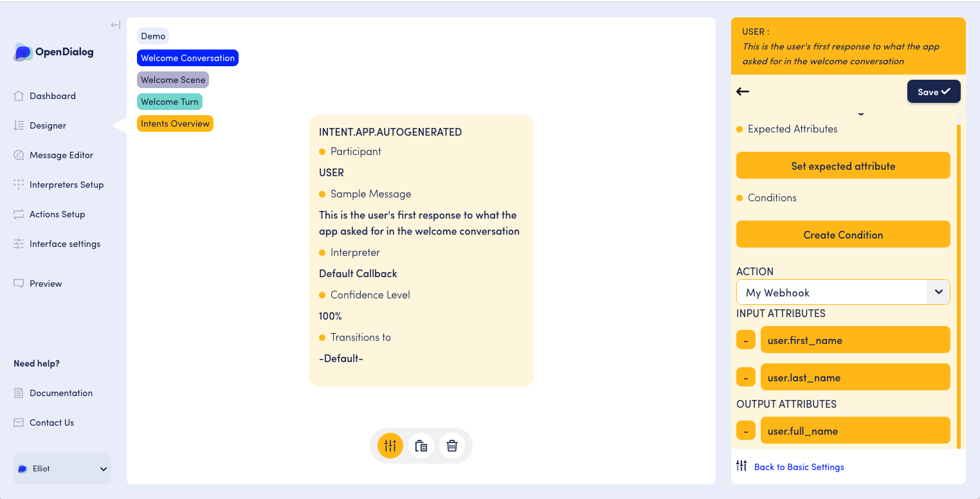Delete the intent with the trash icon
Viewport: 980px width, 499px height.
[452, 446]
